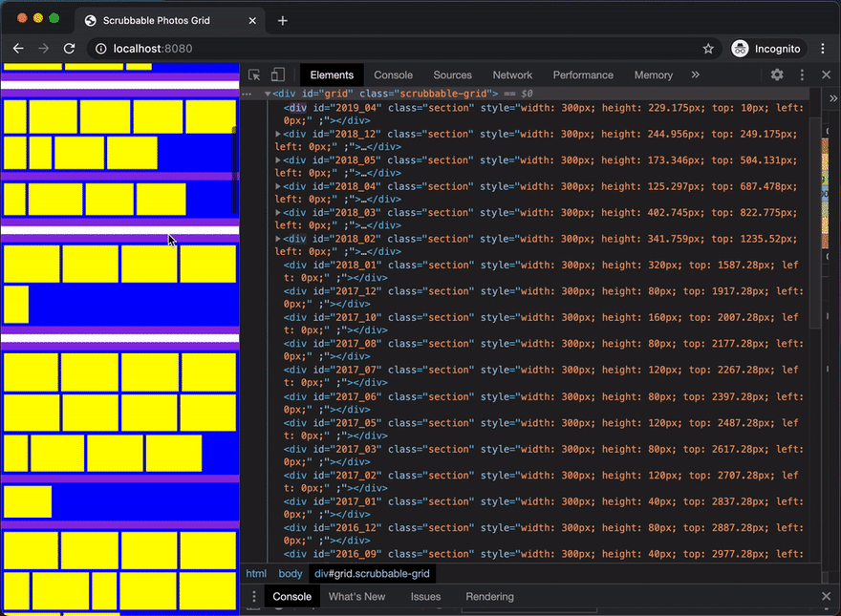Open drawer three-dot menu beside Console
Screen dimensions: 841x616
253,597
